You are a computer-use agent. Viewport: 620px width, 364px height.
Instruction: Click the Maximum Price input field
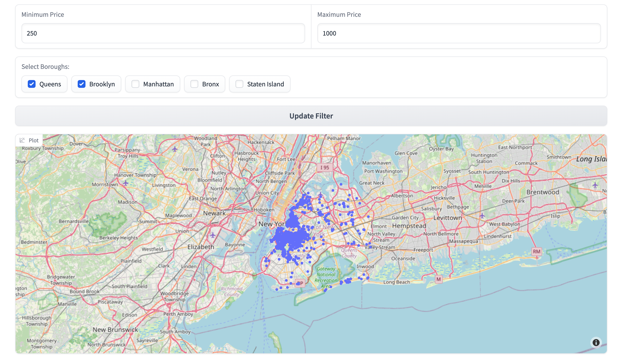point(459,33)
